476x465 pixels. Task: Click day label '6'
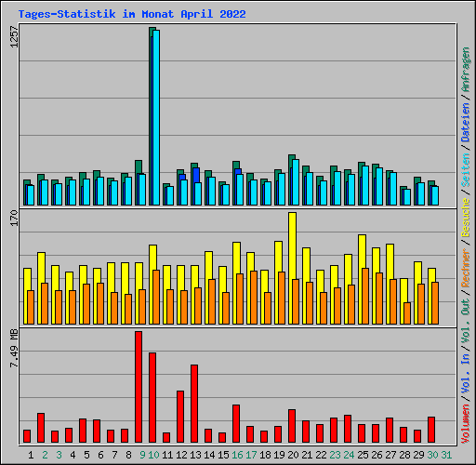(x=100, y=455)
